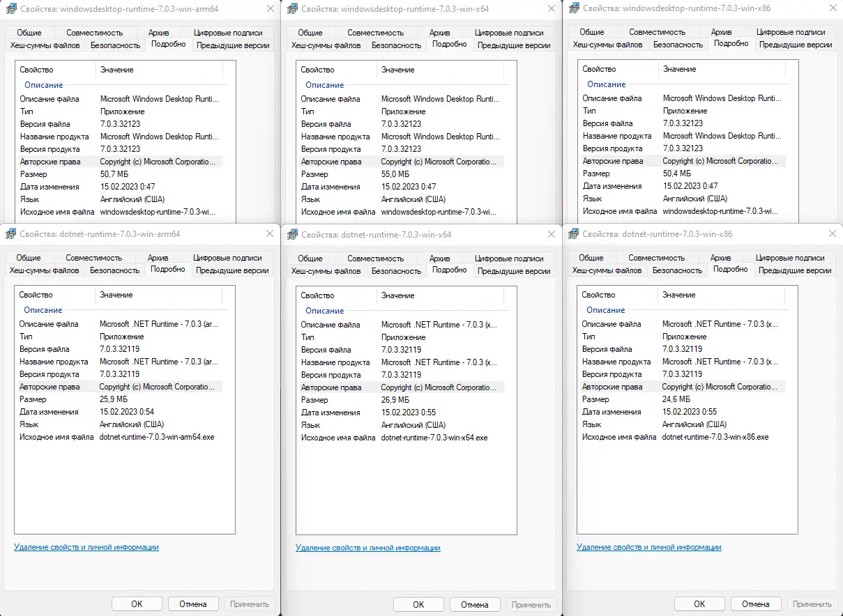
Task: Select size value 26,9 МБ
Action: point(395,400)
